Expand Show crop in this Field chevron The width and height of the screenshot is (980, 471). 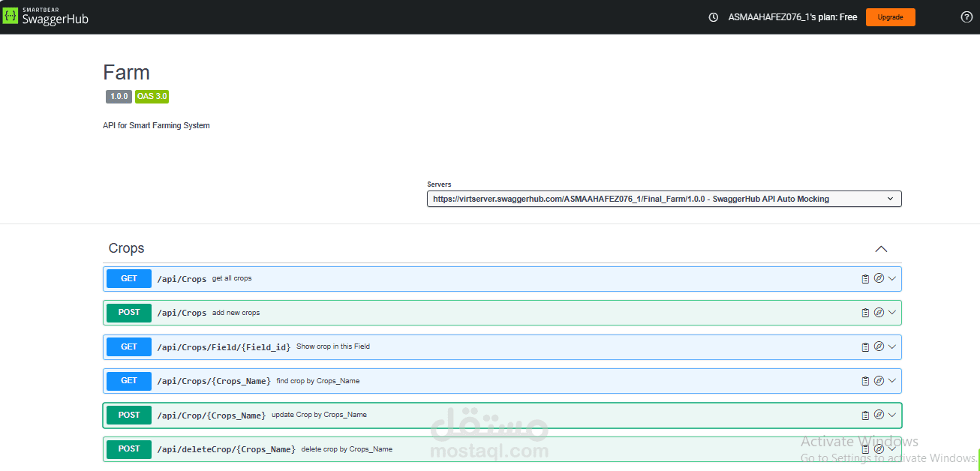click(x=892, y=346)
